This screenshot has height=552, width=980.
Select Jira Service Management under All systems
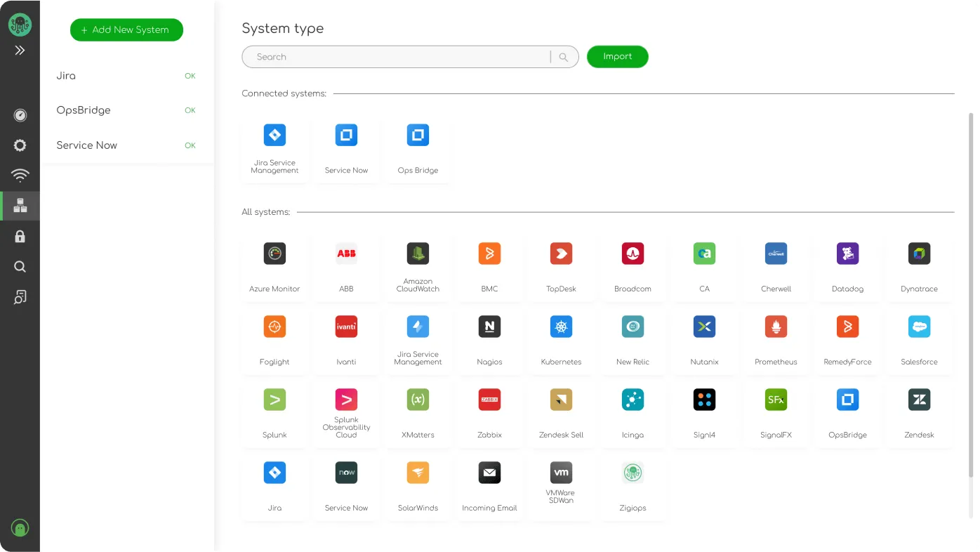pos(418,341)
